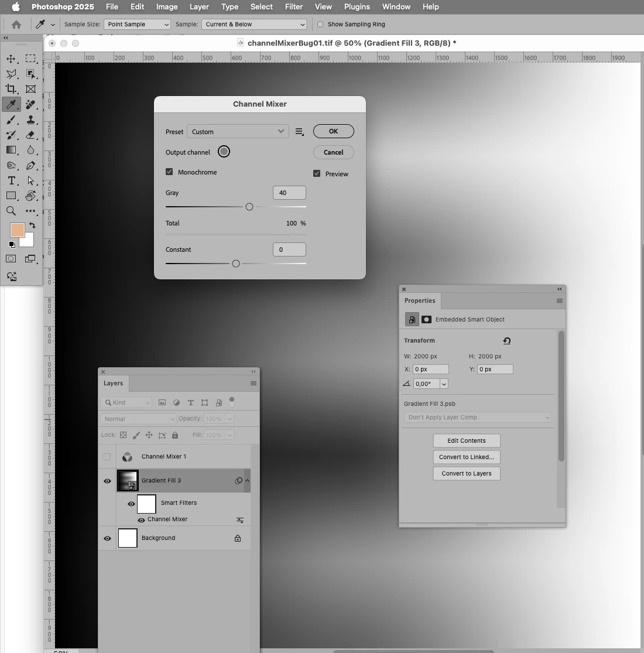Filter Layers panel by smart objects
The image size is (644, 653).
[x=219, y=403]
